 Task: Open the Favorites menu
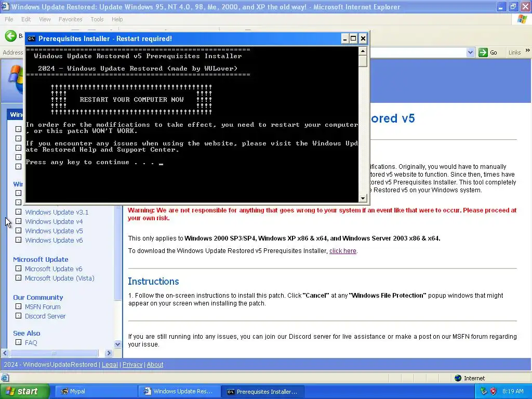pyautogui.click(x=70, y=19)
